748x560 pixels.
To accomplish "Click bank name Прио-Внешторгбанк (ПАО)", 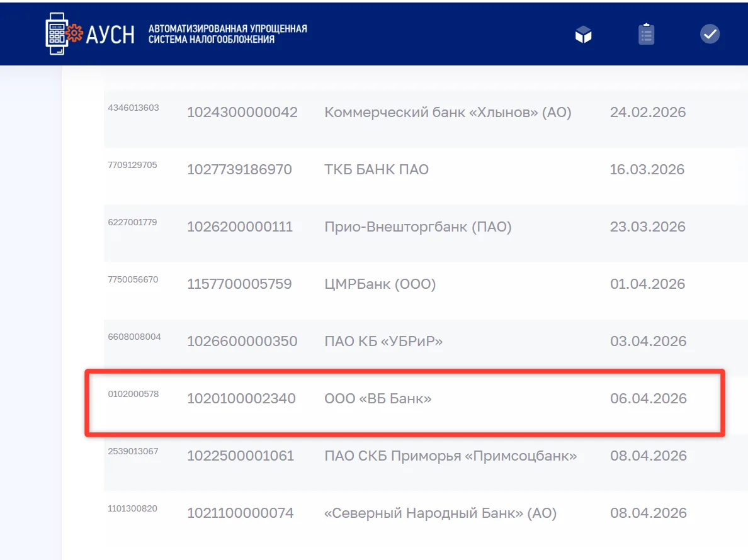I will (418, 227).
